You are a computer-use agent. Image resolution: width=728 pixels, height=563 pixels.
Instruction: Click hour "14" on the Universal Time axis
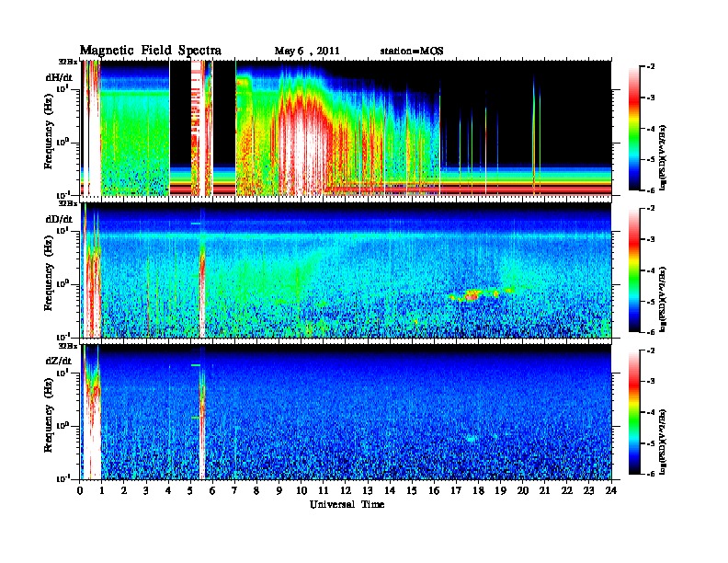[x=390, y=491]
